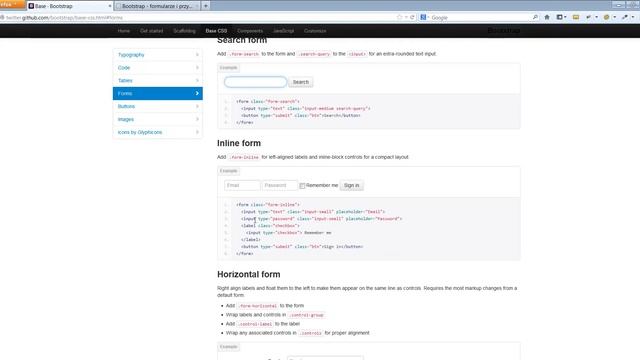Click the round yellow add-on icon
Screen dimensions: 640x360
pos(607,17)
